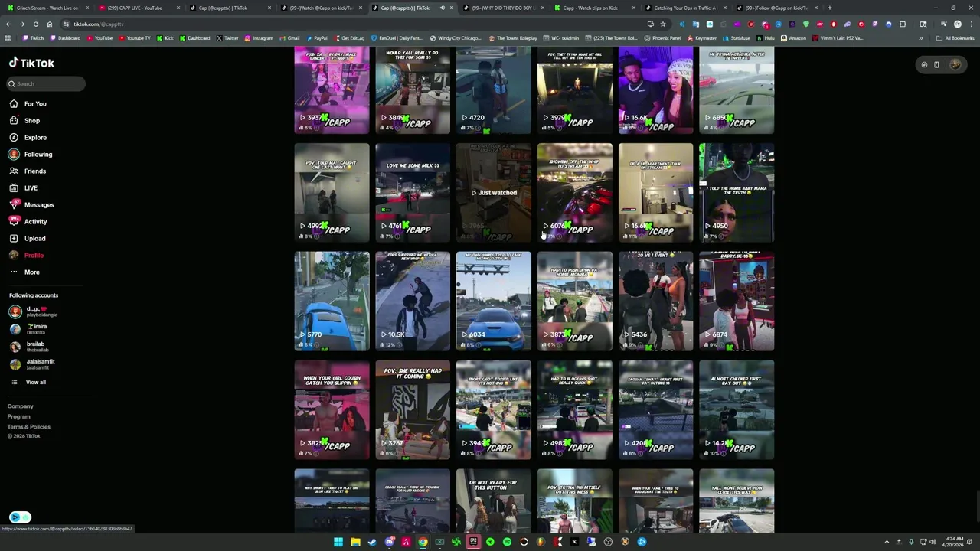This screenshot has width=980, height=551.
Task: Open File Explorer from the taskbar
Action: (355, 542)
